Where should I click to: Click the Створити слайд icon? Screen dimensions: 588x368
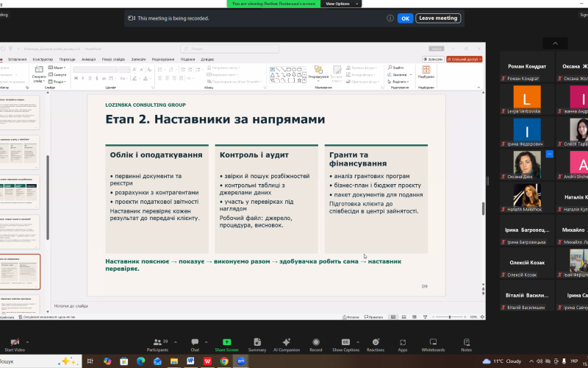tap(39, 69)
